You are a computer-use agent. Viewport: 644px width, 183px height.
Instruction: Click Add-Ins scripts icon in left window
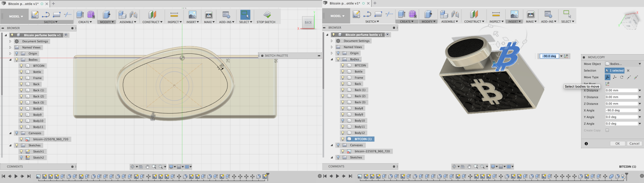(x=226, y=15)
